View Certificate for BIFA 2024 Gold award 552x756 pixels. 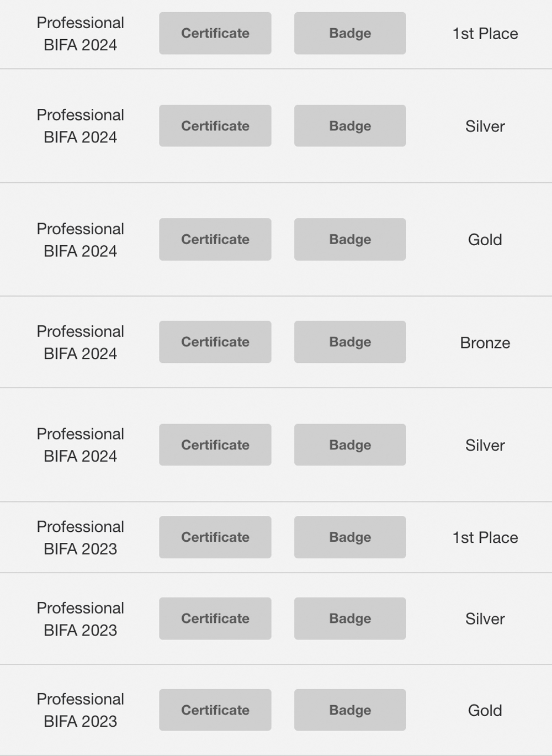pos(215,239)
